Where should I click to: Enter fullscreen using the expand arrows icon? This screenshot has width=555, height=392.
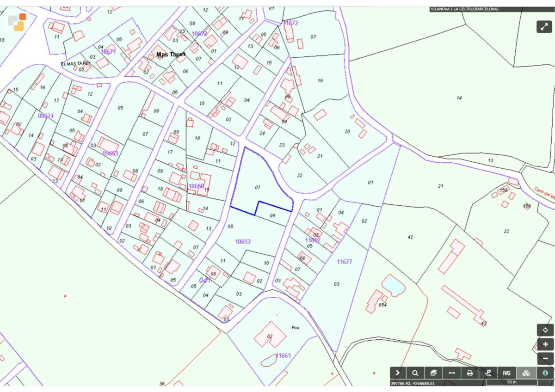tap(544, 27)
